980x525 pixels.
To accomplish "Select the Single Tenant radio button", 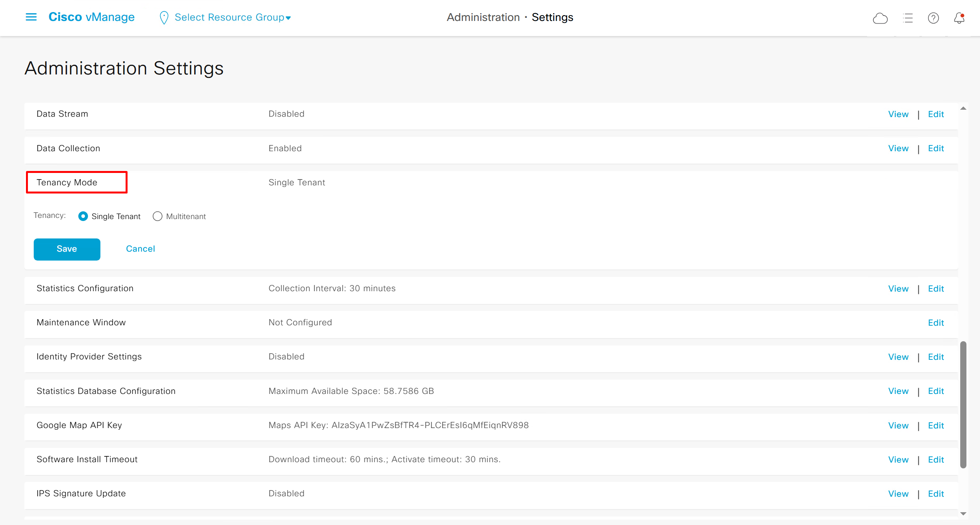I will (83, 216).
